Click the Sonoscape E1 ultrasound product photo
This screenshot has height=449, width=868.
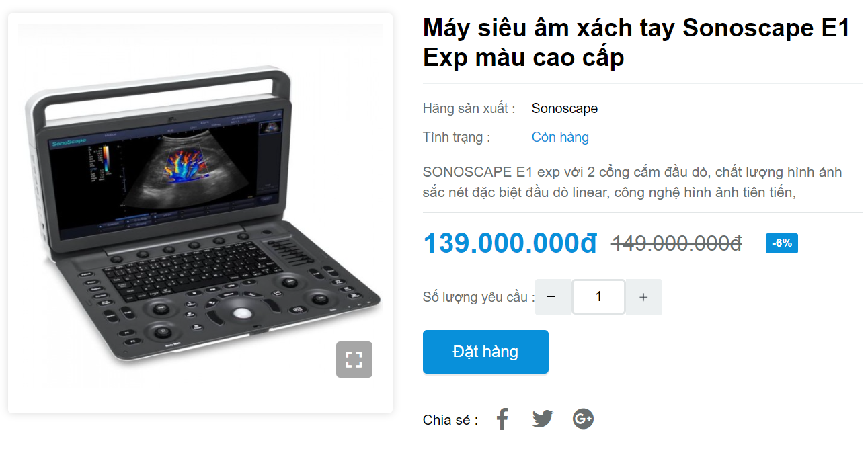click(200, 213)
